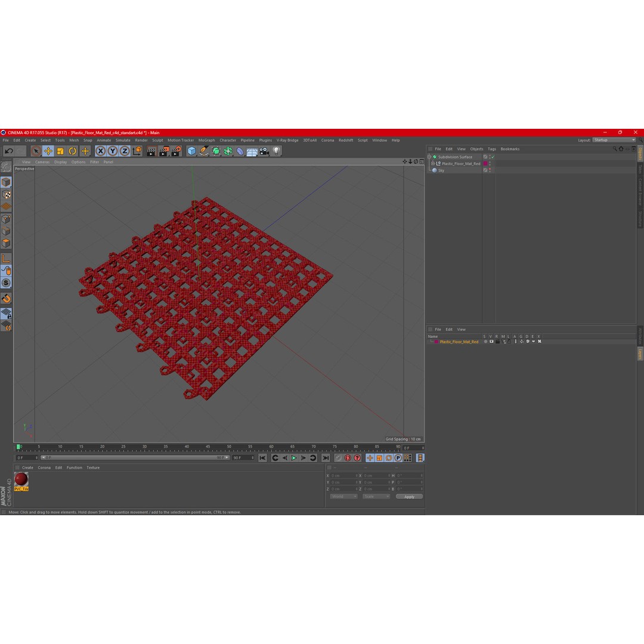Click the timeline playhead green marker

pyautogui.click(x=18, y=447)
